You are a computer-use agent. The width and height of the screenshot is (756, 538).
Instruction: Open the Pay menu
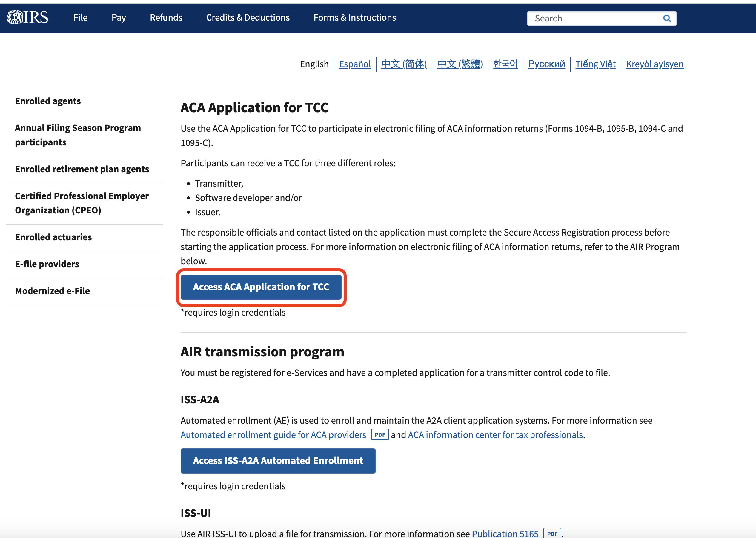point(118,17)
